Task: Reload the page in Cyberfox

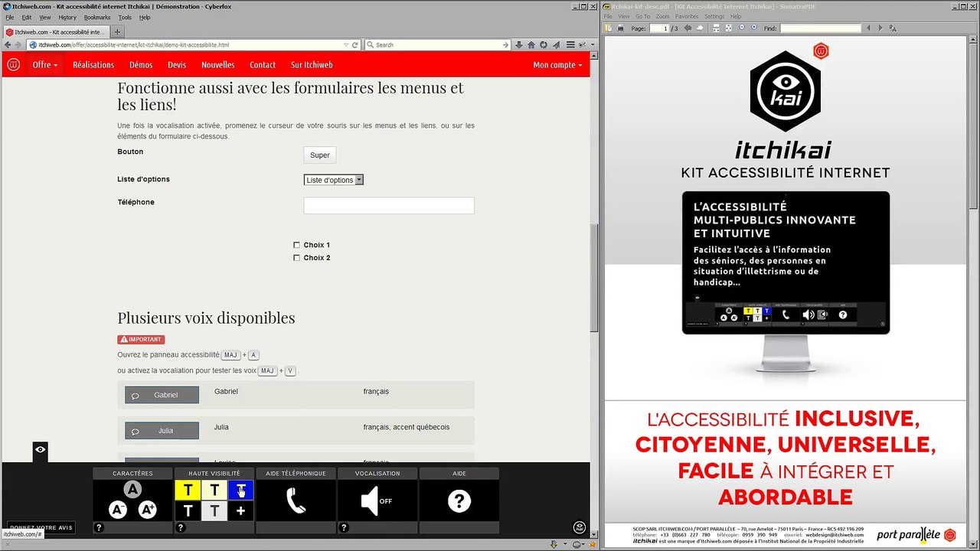Action: (x=354, y=45)
